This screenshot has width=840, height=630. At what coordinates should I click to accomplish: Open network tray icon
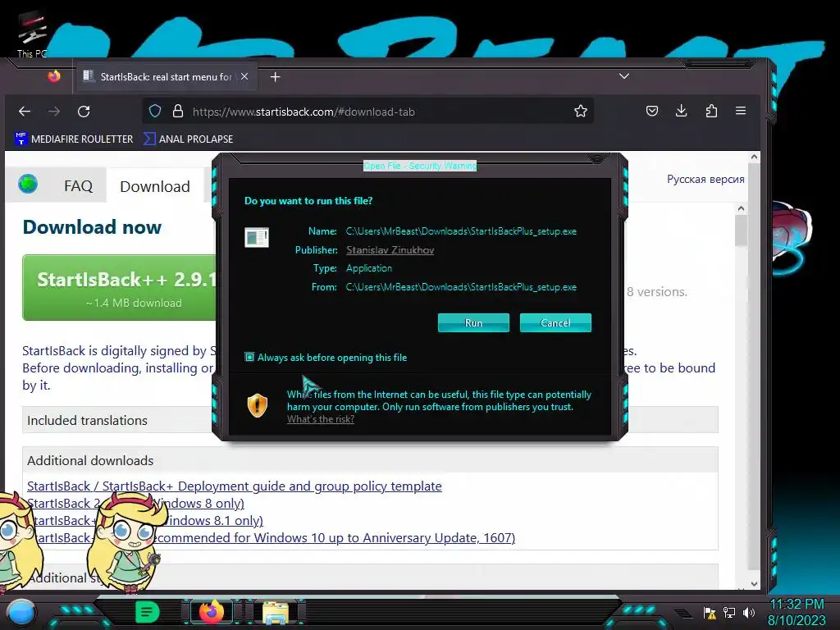click(x=729, y=612)
